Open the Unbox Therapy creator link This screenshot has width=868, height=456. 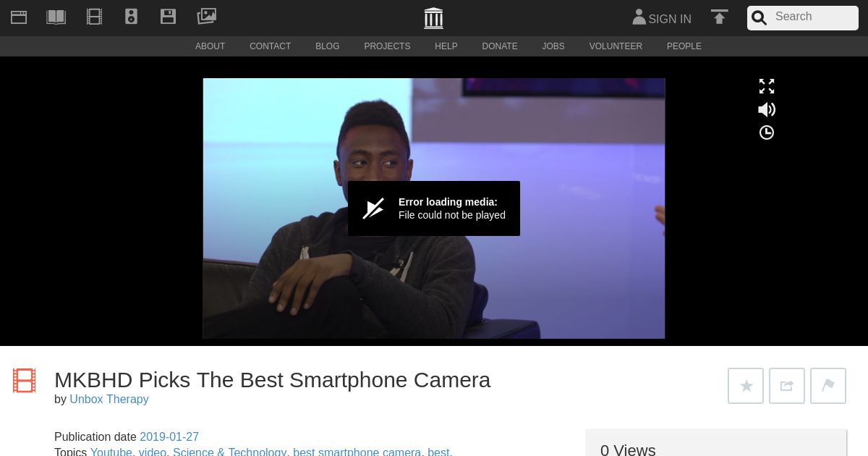tap(109, 400)
